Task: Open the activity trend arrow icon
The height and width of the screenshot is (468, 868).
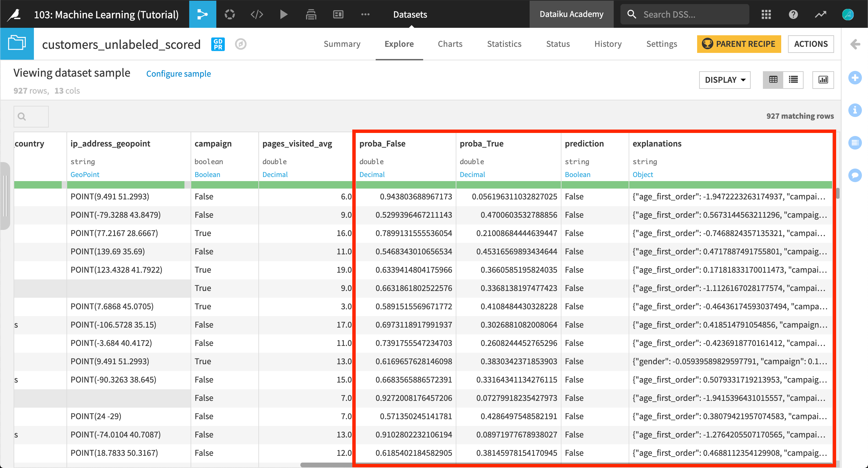Action: point(821,14)
